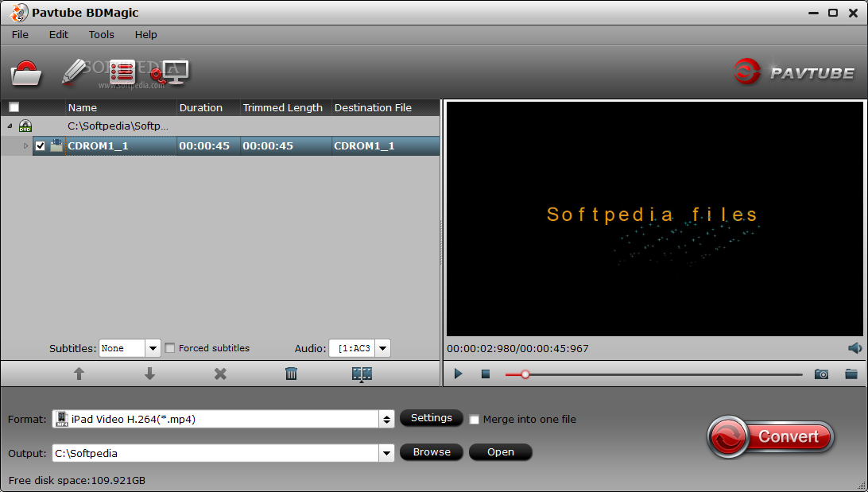
Task: Remove selected item with the X icon
Action: 220,374
